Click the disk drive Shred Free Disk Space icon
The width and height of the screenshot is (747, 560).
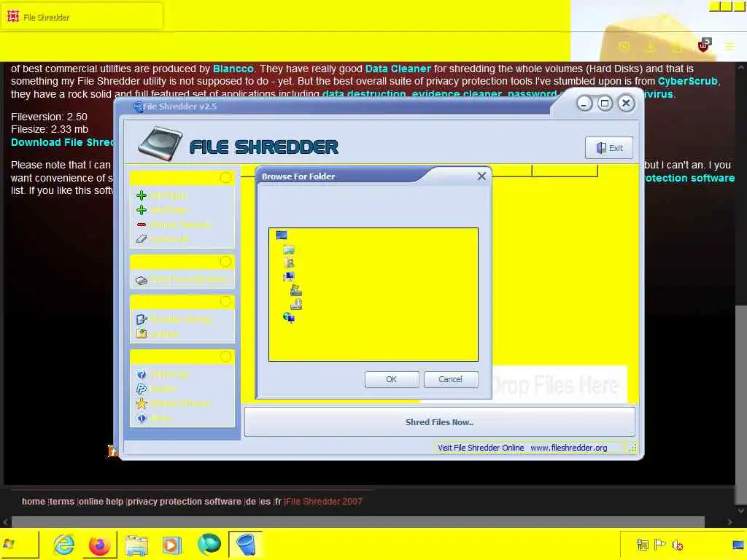[142, 281]
